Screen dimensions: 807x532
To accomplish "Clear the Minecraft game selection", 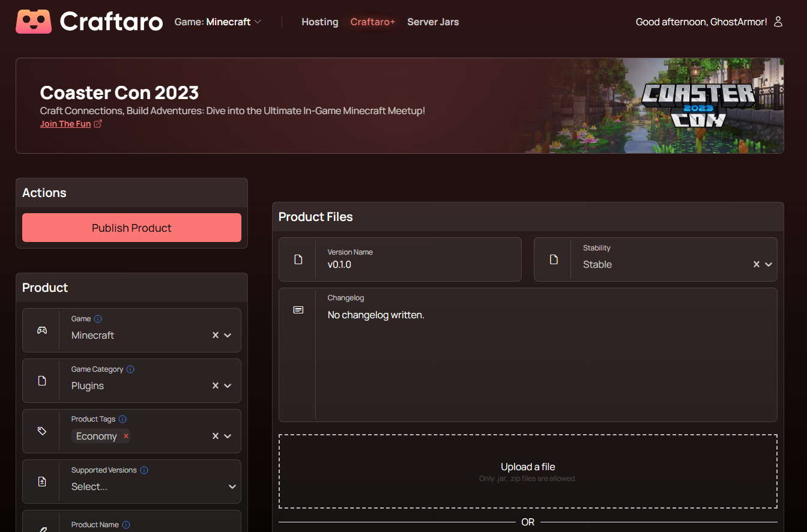I will [215, 335].
